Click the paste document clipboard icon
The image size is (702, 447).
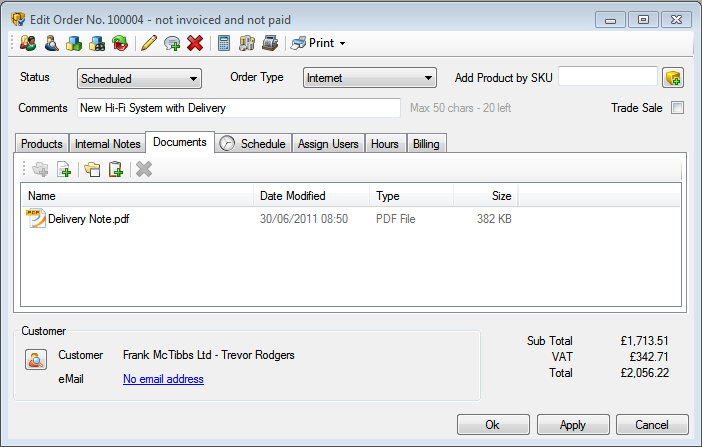(116, 169)
